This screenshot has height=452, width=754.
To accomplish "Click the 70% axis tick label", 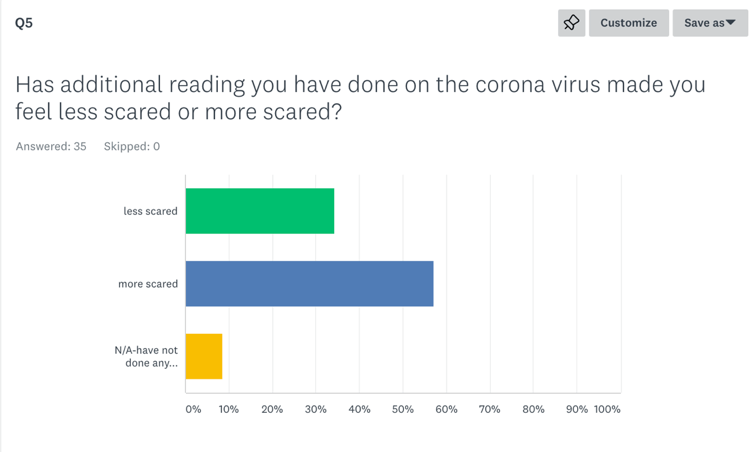I will (489, 409).
